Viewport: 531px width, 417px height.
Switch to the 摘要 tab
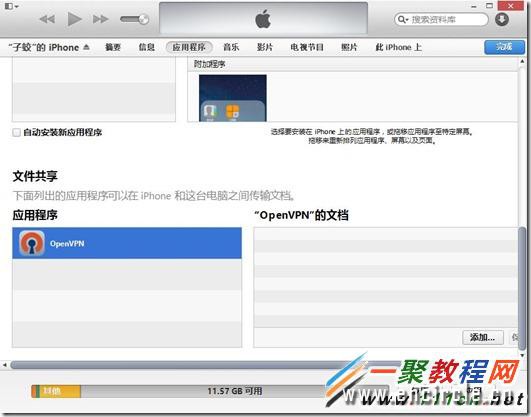[113, 47]
